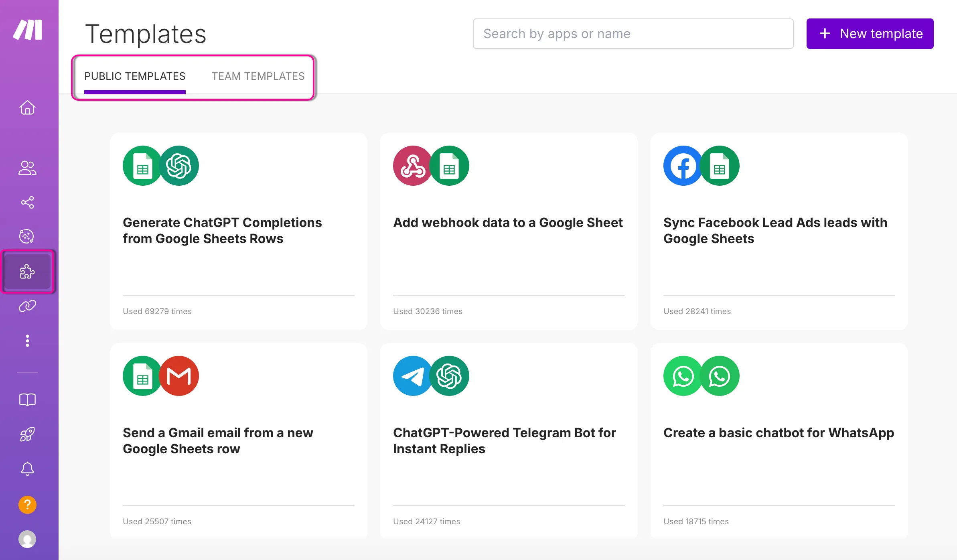Switch to the Public Templates tab
Screen dimensions: 957x560
135,76
